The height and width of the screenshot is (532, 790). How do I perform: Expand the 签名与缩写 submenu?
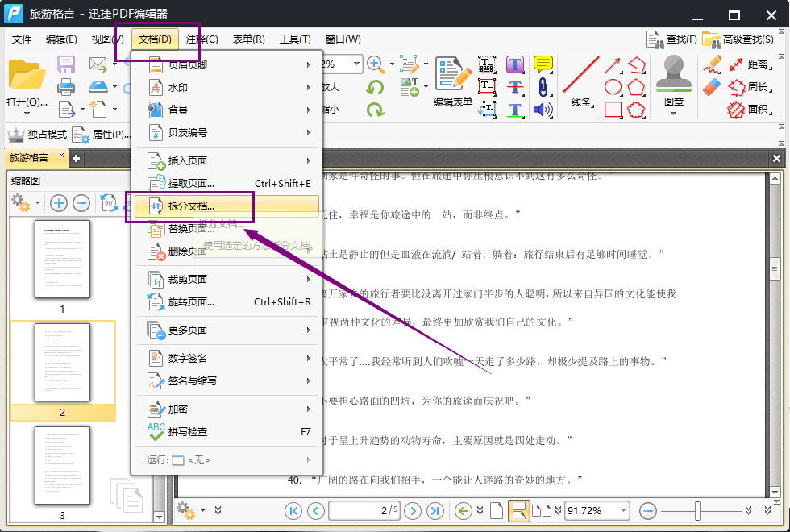227,380
